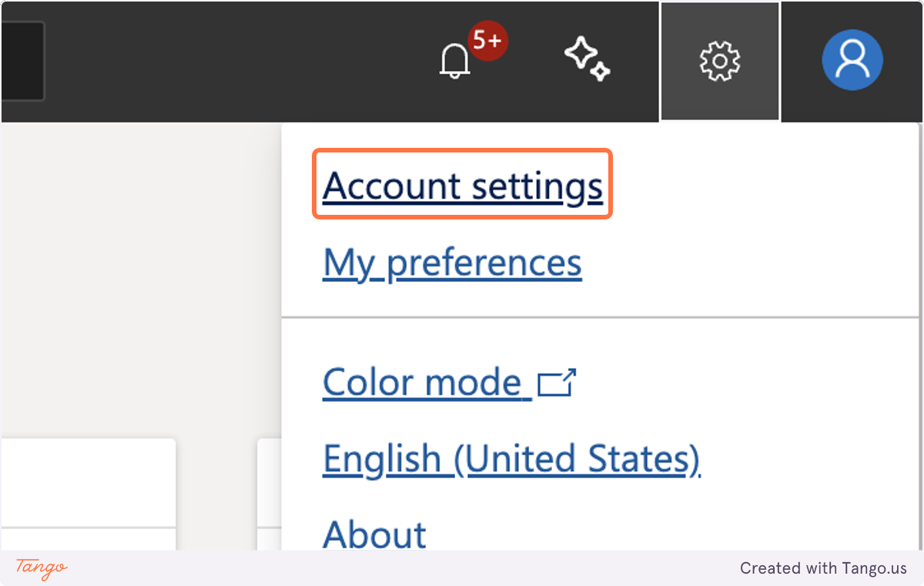Click the red 5+ notification badge
Screen dimensions: 924x586
click(487, 40)
